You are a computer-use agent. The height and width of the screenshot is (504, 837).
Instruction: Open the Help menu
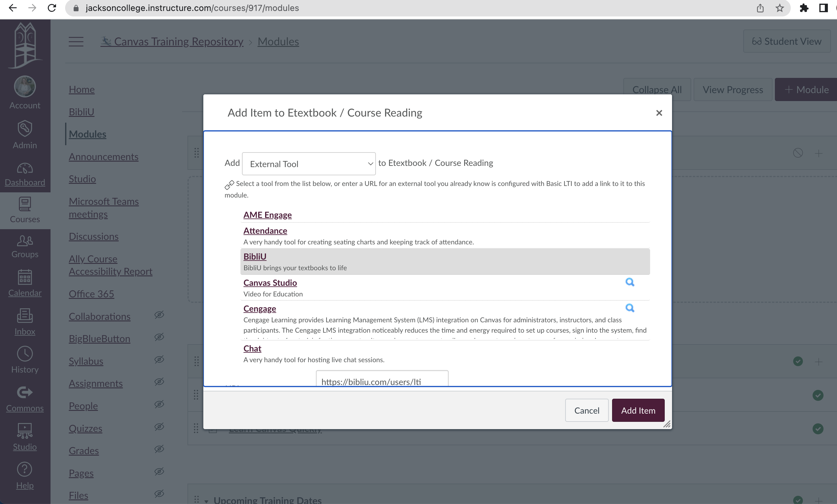[x=25, y=475]
